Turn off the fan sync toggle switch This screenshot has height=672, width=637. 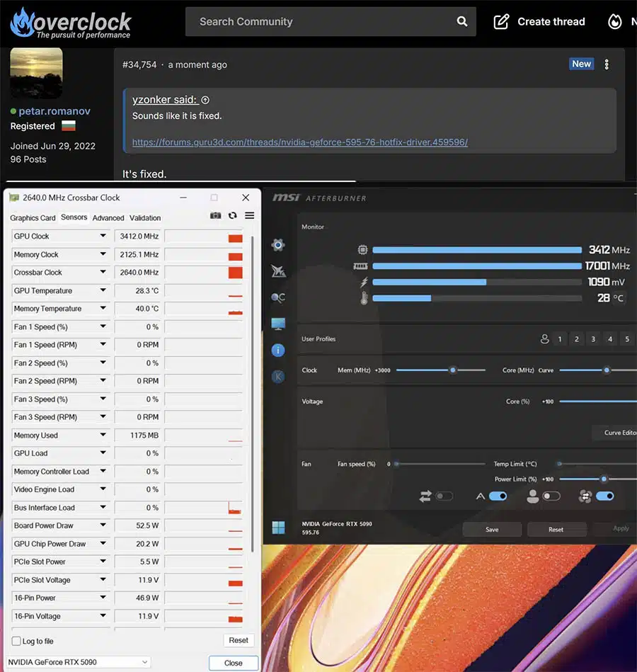(x=605, y=496)
